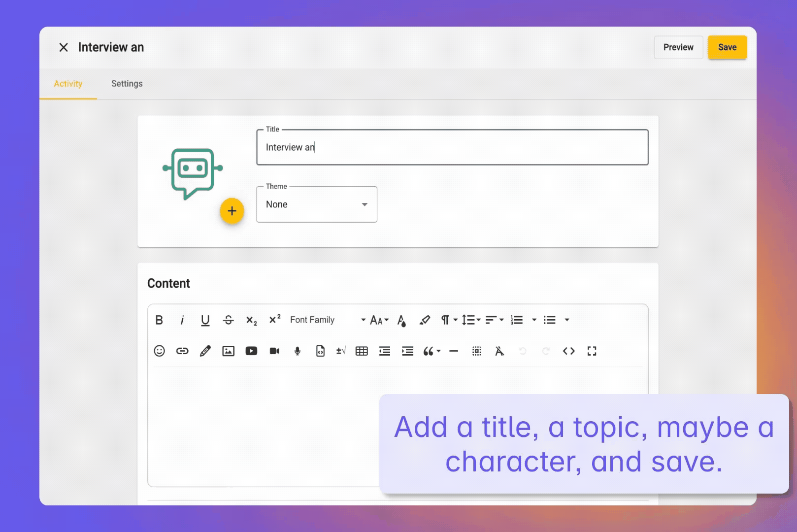Insert an ordered numbered list

click(517, 320)
